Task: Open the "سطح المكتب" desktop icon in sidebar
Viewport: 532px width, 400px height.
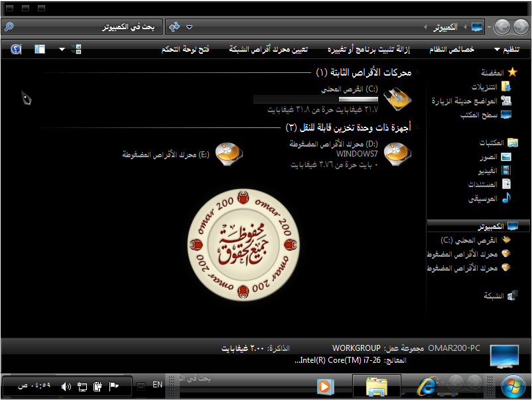Action: tap(506, 115)
